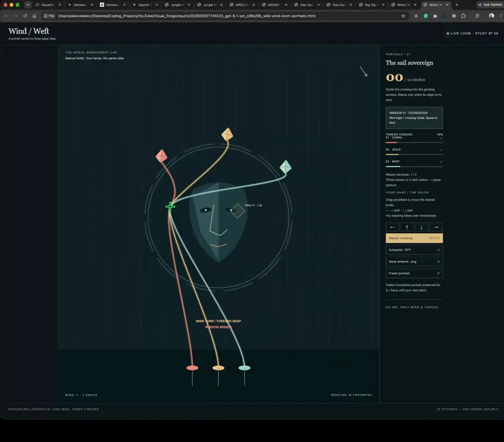Screen dimensions: 504x442
Task: Click the 'WINDOW 01 · FOUNDATION' label
Action: click(x=408, y=113)
